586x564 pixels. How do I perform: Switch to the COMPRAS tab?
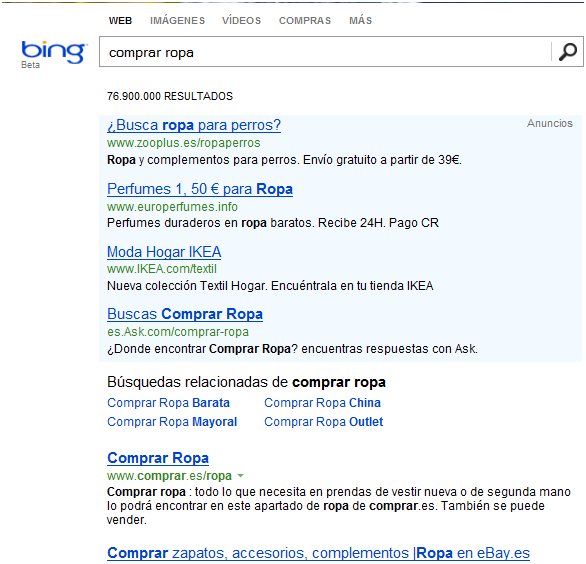[x=305, y=21]
